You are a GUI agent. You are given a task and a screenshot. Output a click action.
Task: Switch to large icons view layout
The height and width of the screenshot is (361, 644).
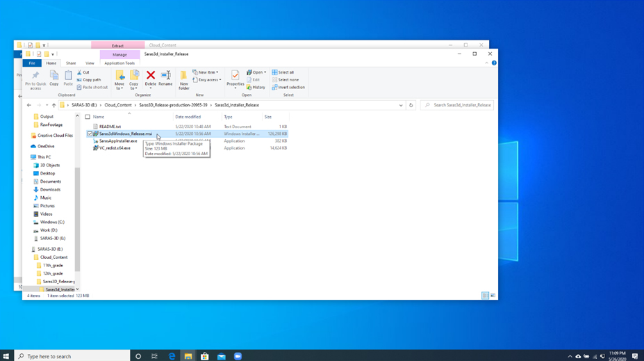[493, 295]
